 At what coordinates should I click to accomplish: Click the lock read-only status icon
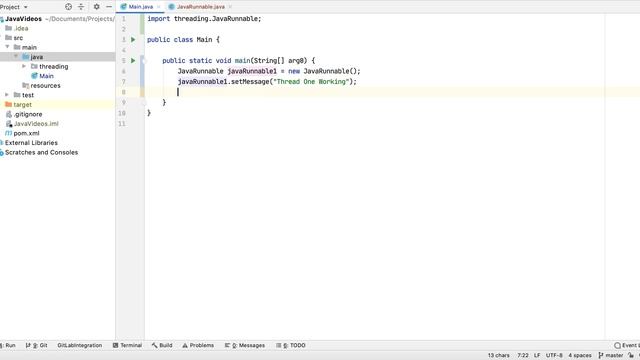[x=631, y=355]
